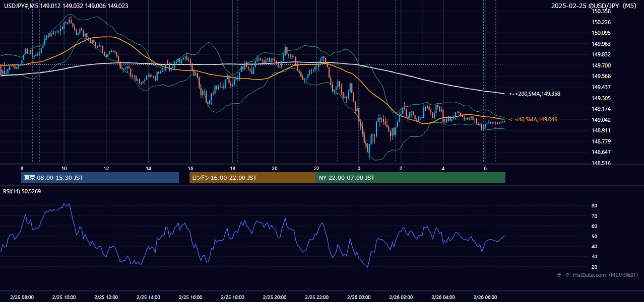Click the bottom timestamp 2/25 16:00

(190, 297)
